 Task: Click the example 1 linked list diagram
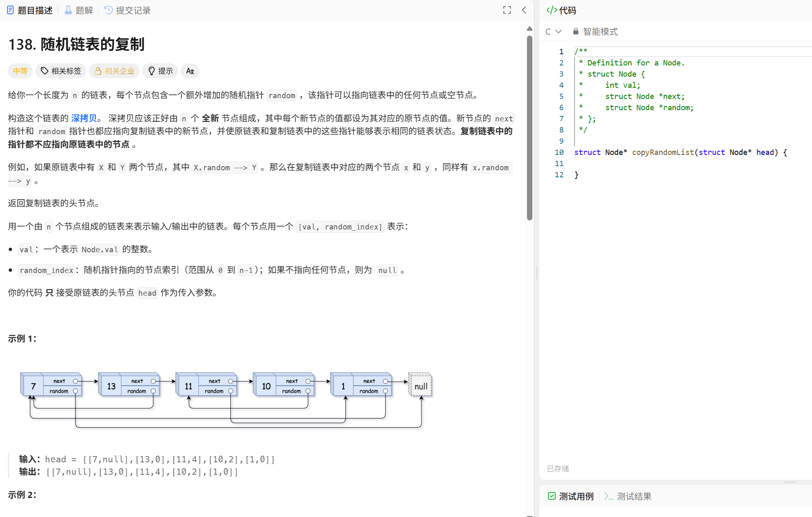(226, 399)
